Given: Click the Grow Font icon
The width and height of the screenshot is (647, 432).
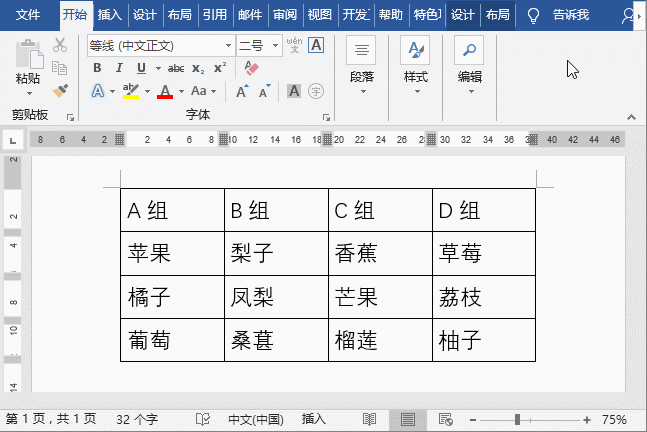Looking at the screenshot, I should tap(242, 91).
